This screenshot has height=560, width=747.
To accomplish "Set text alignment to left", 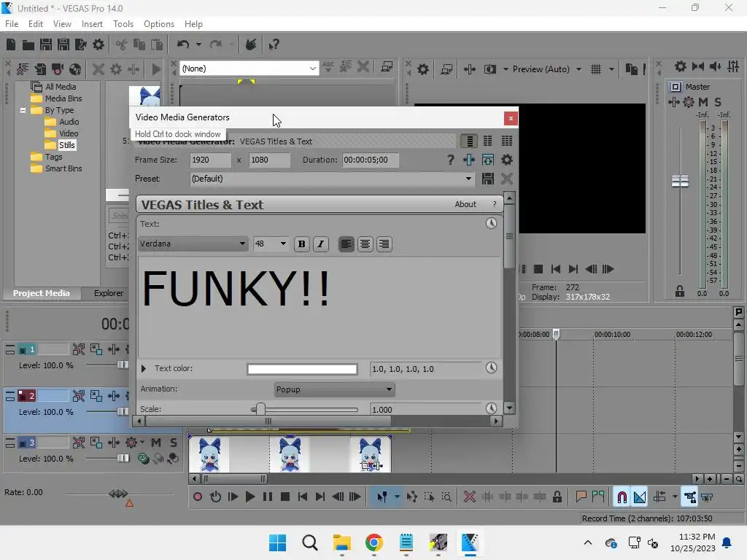I will click(x=347, y=244).
